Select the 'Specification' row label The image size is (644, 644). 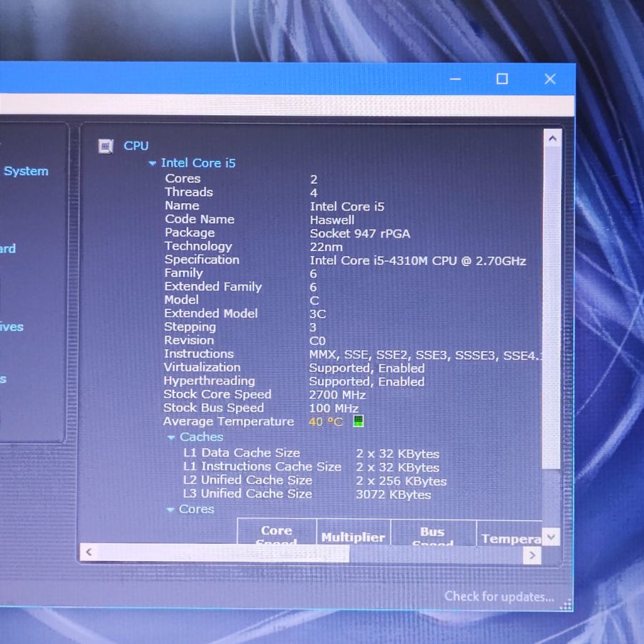(x=202, y=260)
